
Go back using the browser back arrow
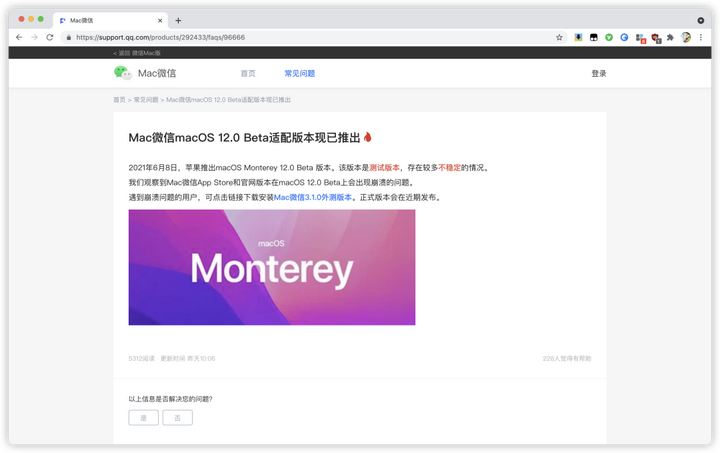pos(19,37)
